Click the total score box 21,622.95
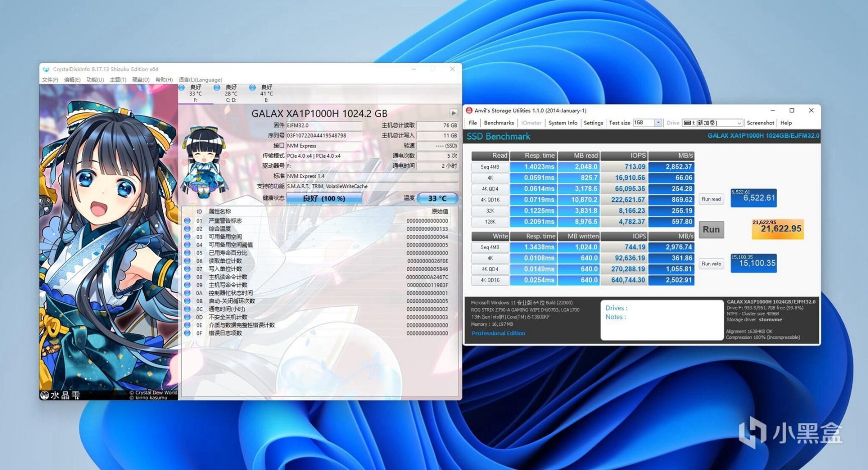 coord(778,229)
